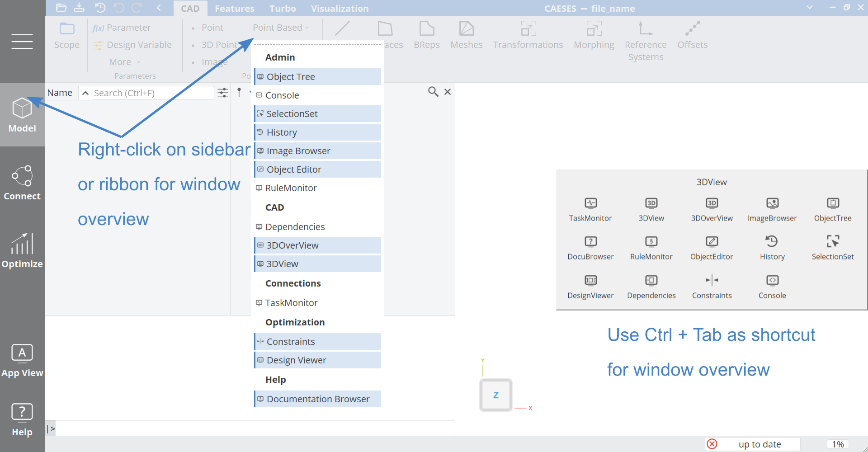Open the Morphing tool group
Viewport: 868px width, 452px height.
(x=594, y=35)
